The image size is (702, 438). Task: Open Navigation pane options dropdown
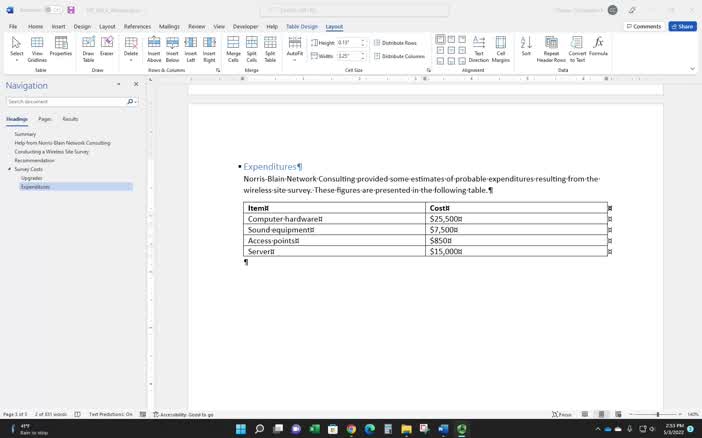119,84
